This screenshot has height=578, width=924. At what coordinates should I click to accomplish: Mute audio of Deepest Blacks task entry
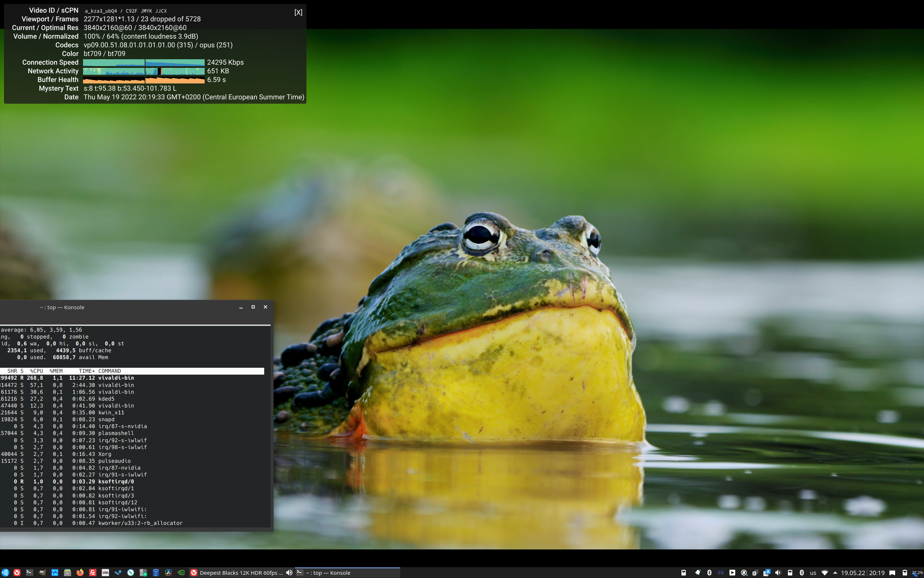point(289,572)
